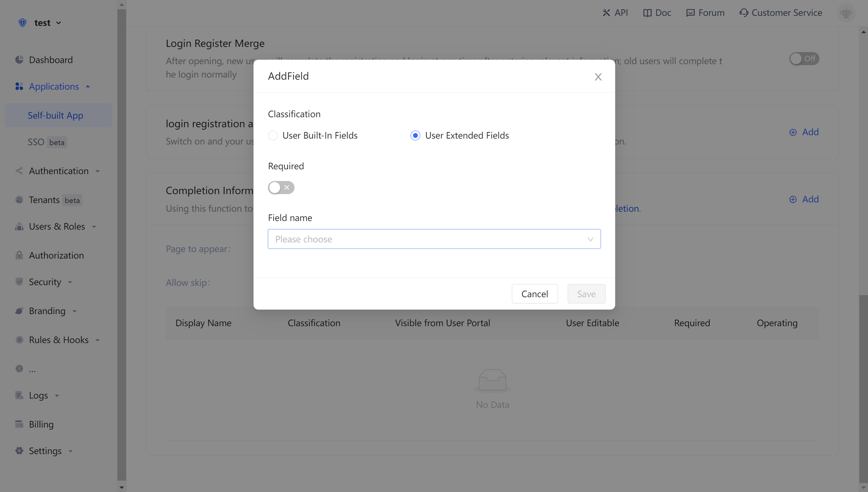Close the AddField dialog with X
The width and height of the screenshot is (868, 492).
click(598, 77)
